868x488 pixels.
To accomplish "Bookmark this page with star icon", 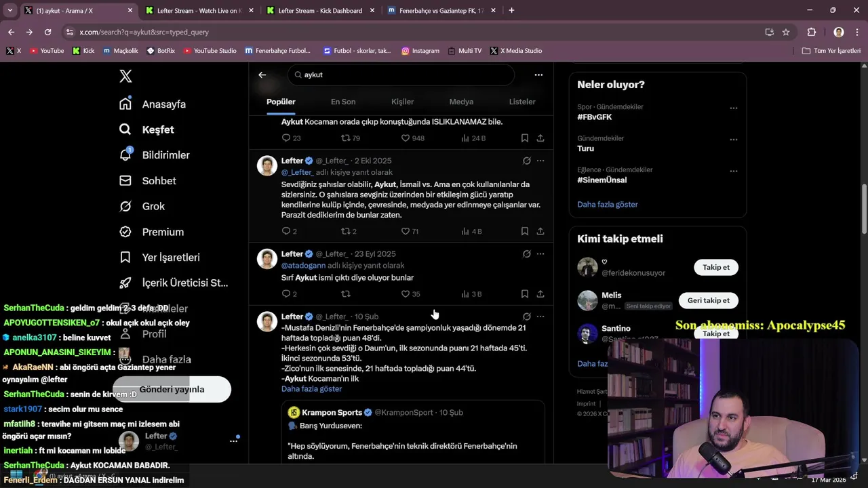I will [786, 32].
